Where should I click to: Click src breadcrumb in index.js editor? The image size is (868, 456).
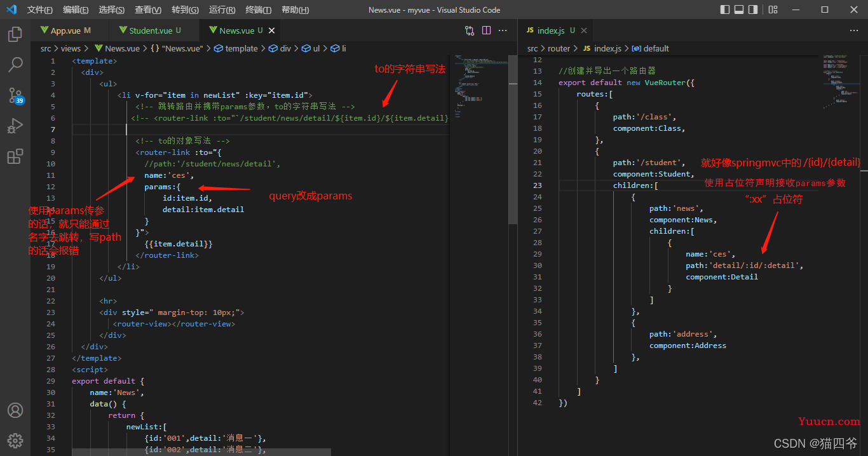(532, 48)
